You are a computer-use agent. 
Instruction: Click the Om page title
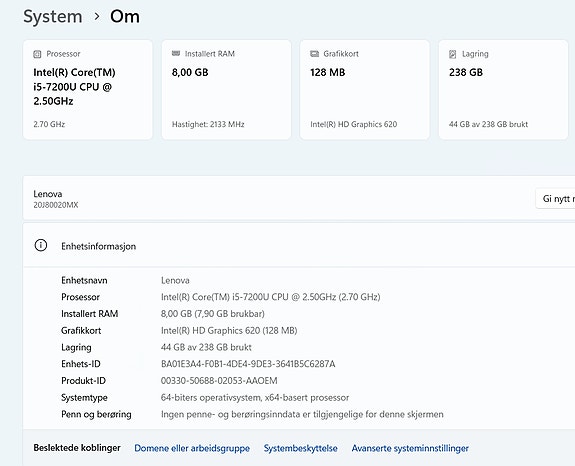click(125, 16)
